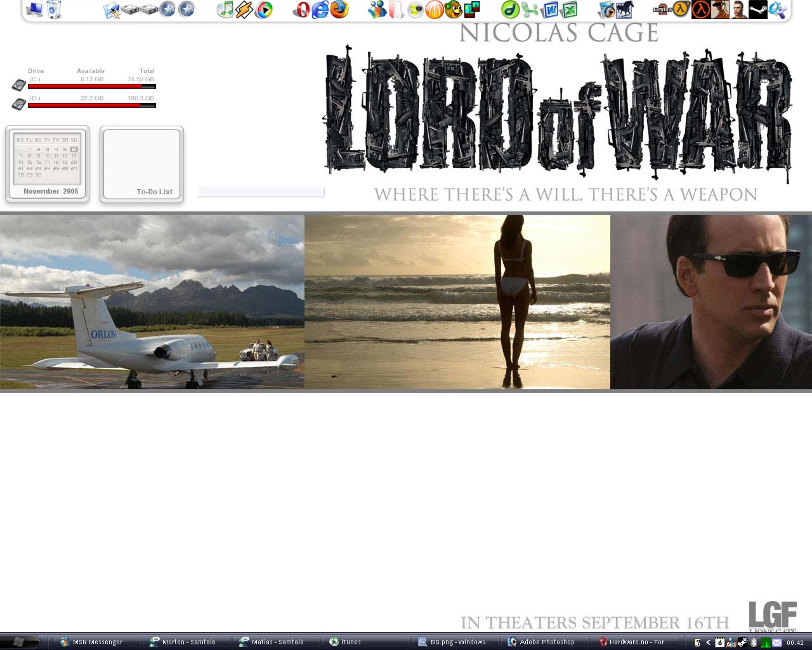Select highlighted day 6 in calendar
This screenshot has height=650, width=812.
point(74,149)
